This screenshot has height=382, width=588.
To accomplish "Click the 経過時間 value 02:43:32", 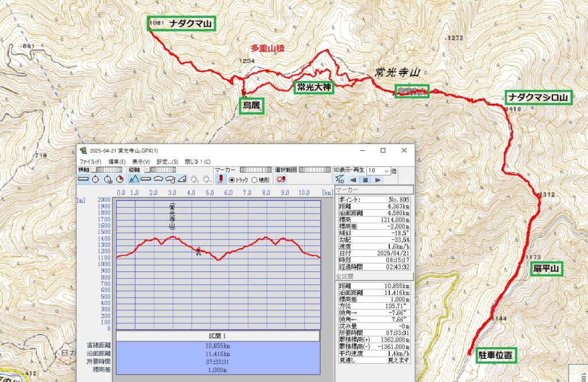I will [399, 267].
